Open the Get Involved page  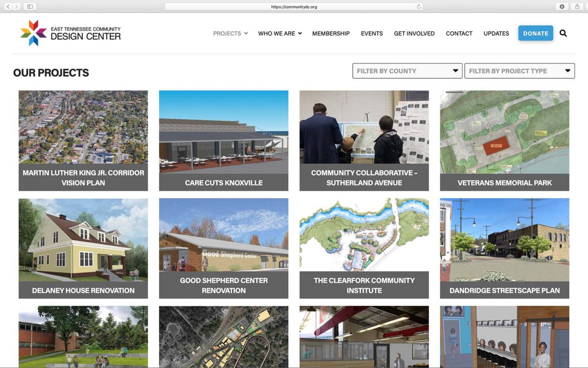point(414,33)
